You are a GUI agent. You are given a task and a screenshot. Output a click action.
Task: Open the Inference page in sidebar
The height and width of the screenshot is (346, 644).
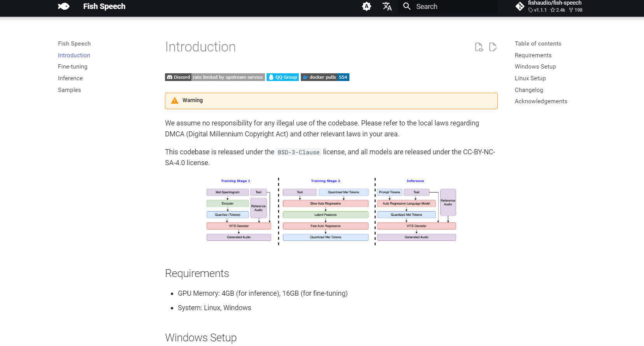click(70, 78)
